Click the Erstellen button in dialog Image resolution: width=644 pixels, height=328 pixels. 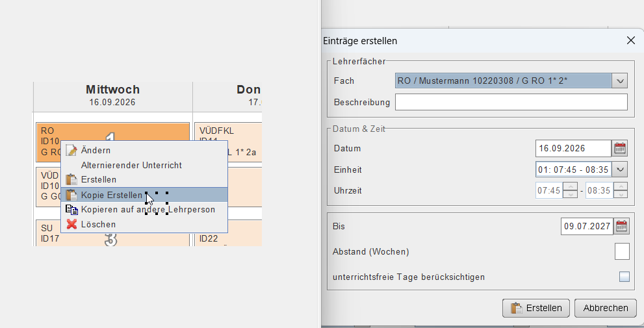coord(536,308)
